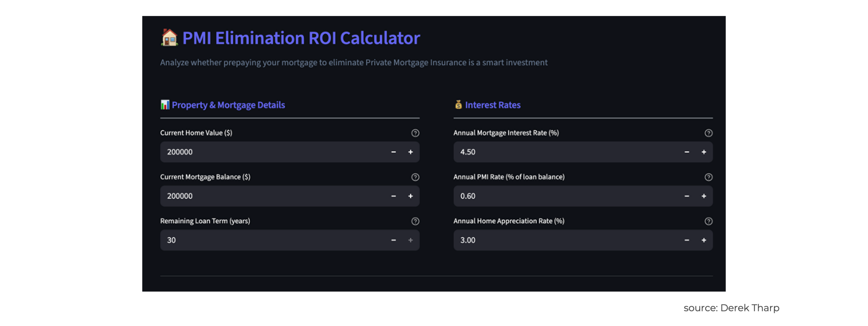This screenshot has width=868, height=326.
Task: Click help icon for Remaining Loan Term
Action: (415, 221)
